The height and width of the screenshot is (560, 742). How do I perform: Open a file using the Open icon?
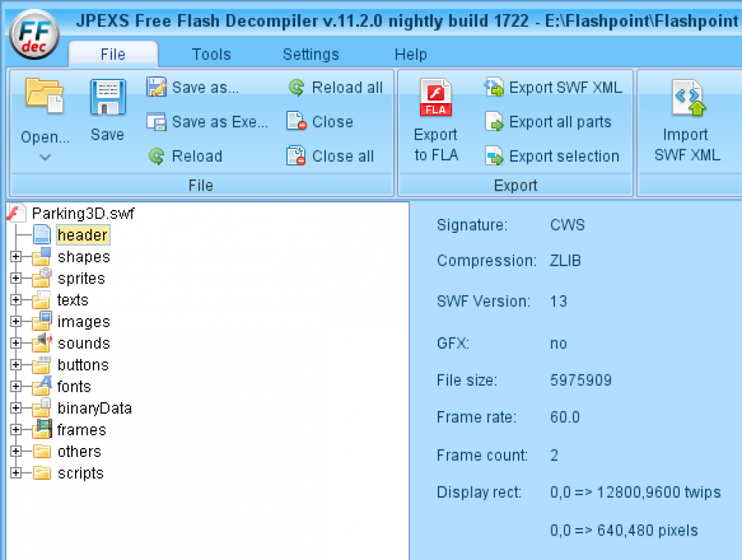(43, 97)
